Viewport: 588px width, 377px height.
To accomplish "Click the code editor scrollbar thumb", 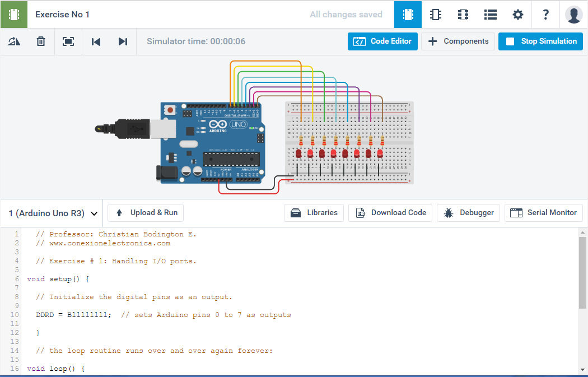I will (x=582, y=272).
